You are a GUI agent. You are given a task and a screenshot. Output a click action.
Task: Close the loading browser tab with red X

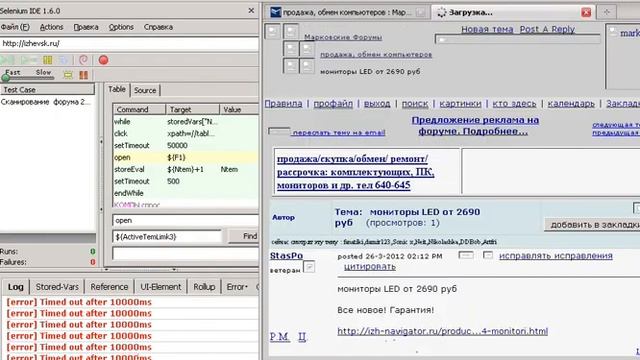coord(586,12)
